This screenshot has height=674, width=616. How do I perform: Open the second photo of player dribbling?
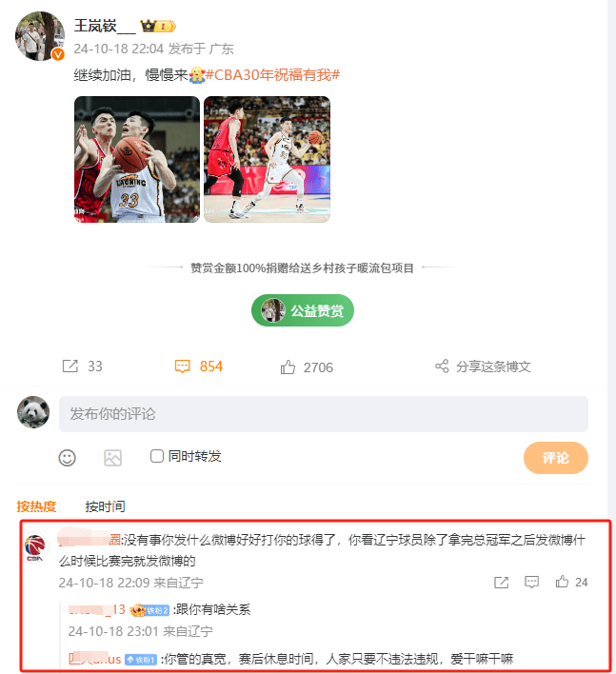tap(267, 160)
